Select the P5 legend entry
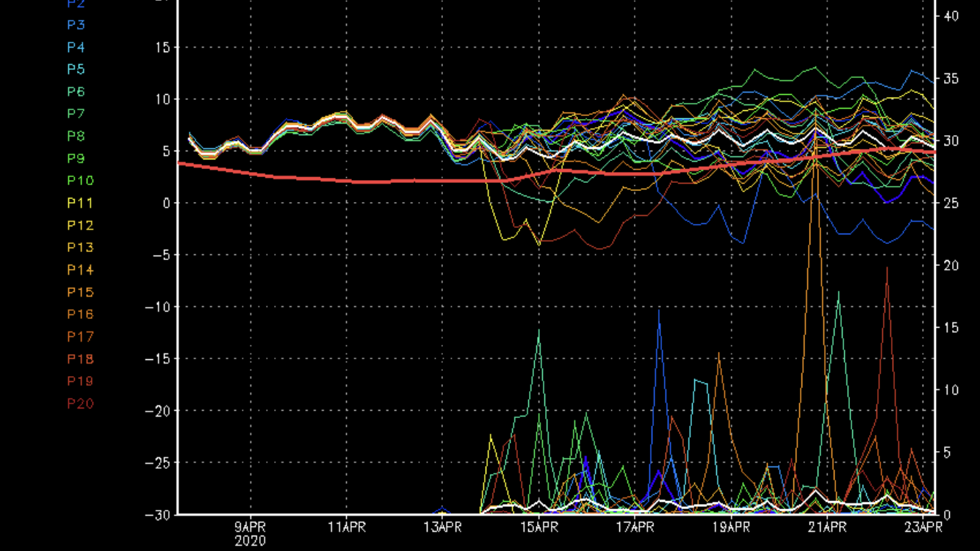Image resolution: width=980 pixels, height=551 pixels. (76, 70)
